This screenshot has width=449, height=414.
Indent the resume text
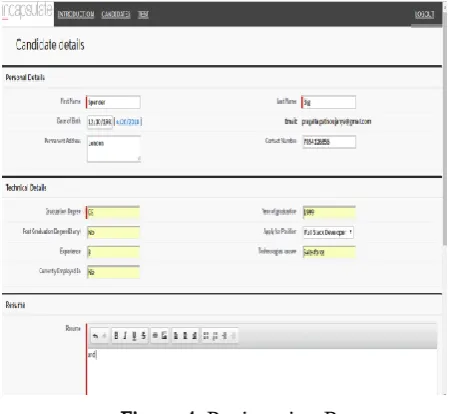tap(224, 336)
